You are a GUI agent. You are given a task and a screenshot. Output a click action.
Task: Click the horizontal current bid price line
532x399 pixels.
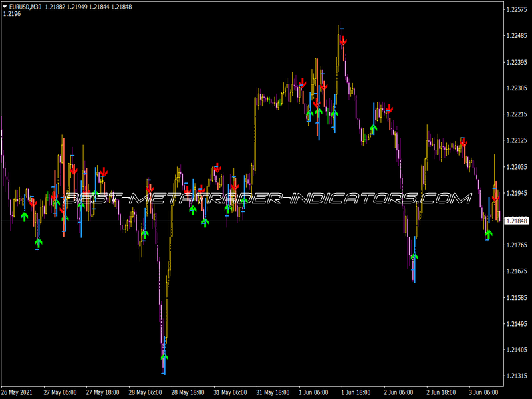pyautogui.click(x=252, y=221)
